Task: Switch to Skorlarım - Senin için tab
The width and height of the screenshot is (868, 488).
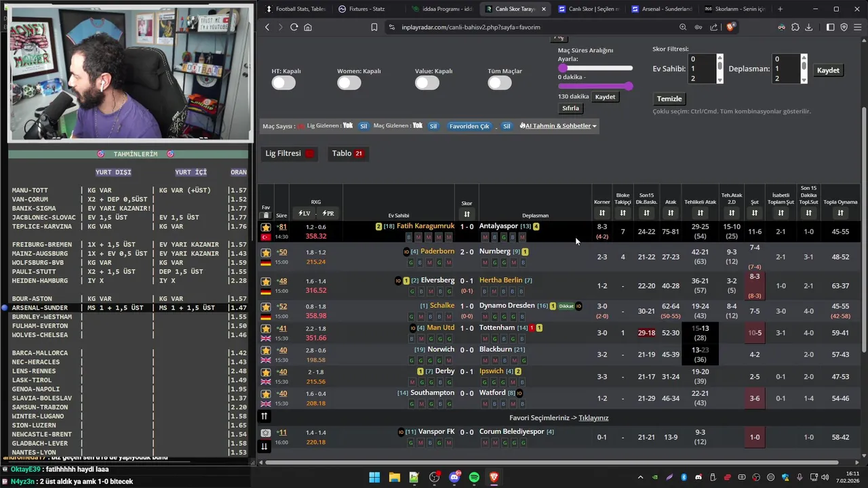Action: (x=734, y=9)
